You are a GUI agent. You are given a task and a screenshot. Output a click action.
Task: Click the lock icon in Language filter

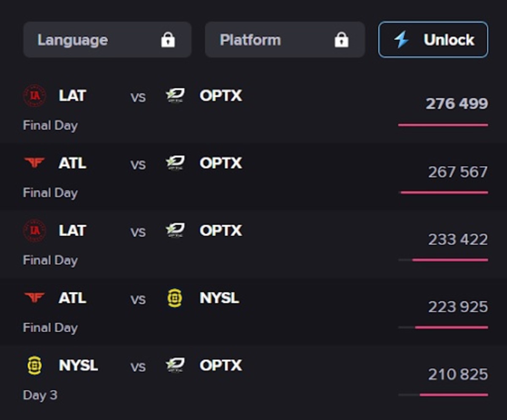[168, 40]
